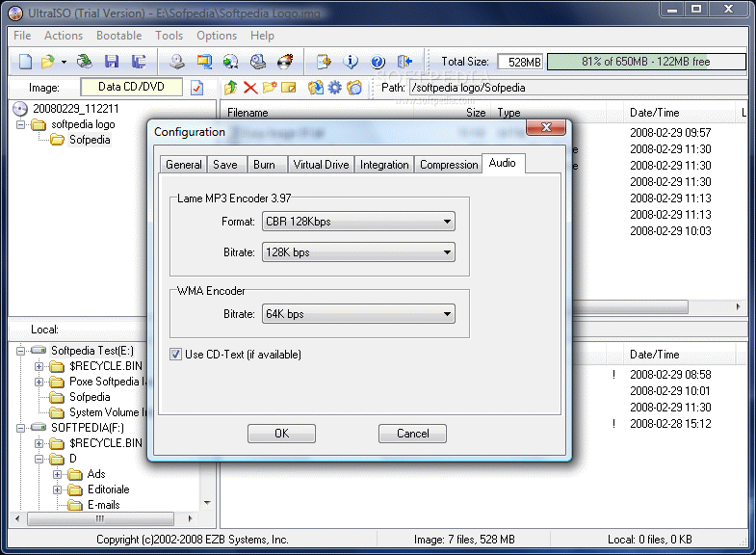Click the Compress ISO monitors icon
The height and width of the screenshot is (555, 756).
click(204, 62)
